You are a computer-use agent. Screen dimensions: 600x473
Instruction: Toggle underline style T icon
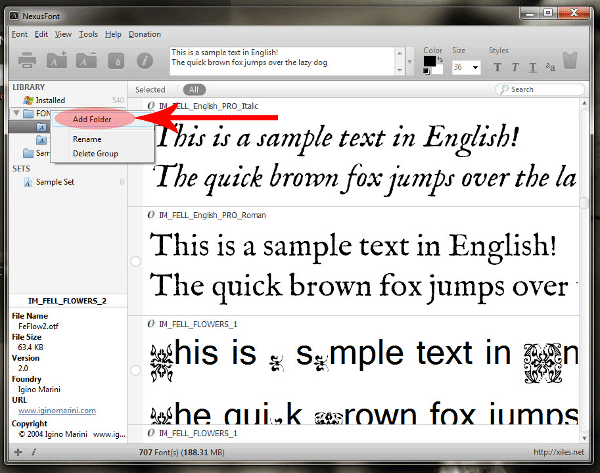coord(533,68)
